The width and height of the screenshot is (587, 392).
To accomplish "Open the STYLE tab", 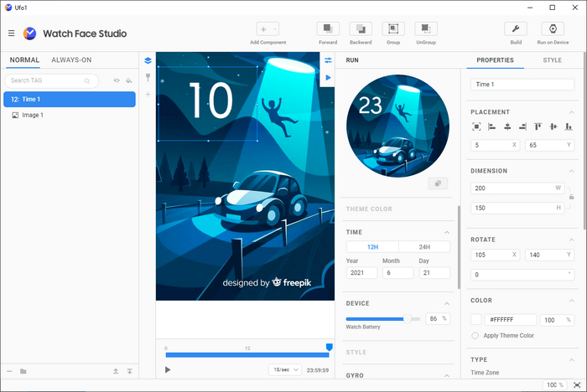I will (x=552, y=60).
